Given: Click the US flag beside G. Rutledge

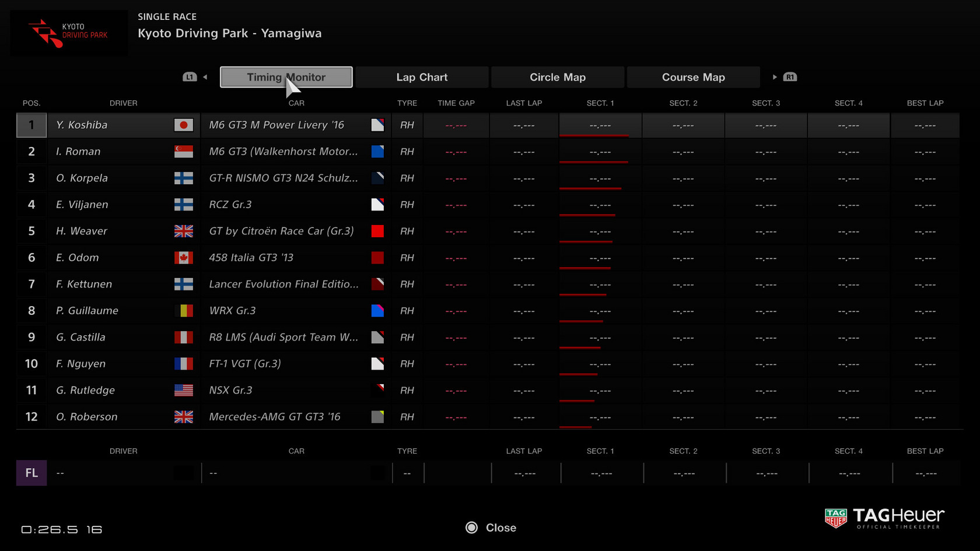Looking at the screenshot, I should (x=184, y=390).
